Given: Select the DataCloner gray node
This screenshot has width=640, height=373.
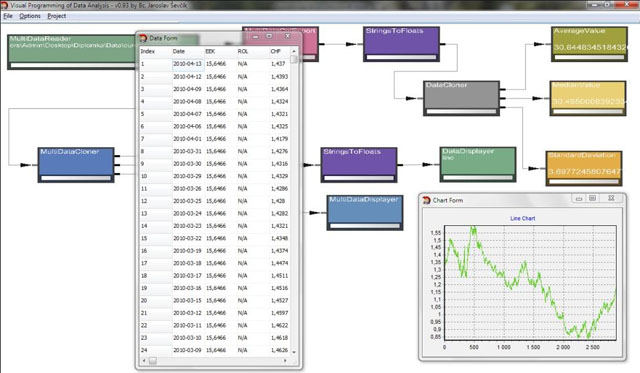Looking at the screenshot, I should (461, 98).
